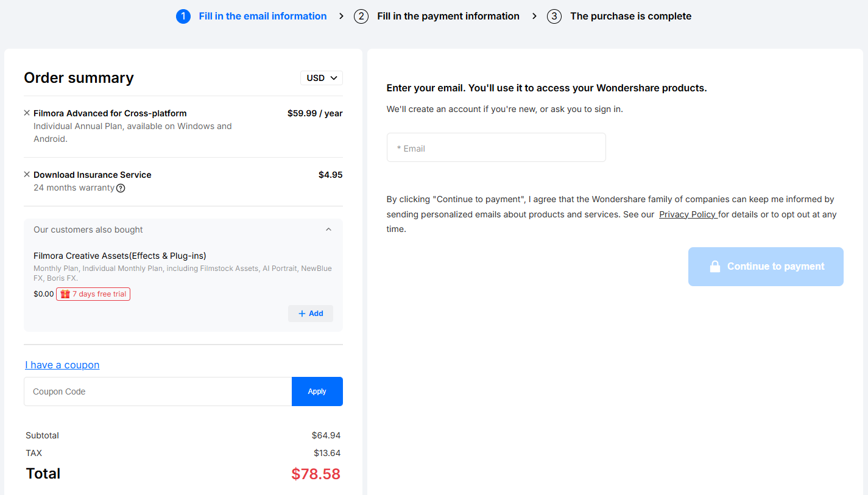Viewport: 868px width, 495px height.
Task: Remove Filmora Advanced from the order
Action: pyautogui.click(x=27, y=113)
